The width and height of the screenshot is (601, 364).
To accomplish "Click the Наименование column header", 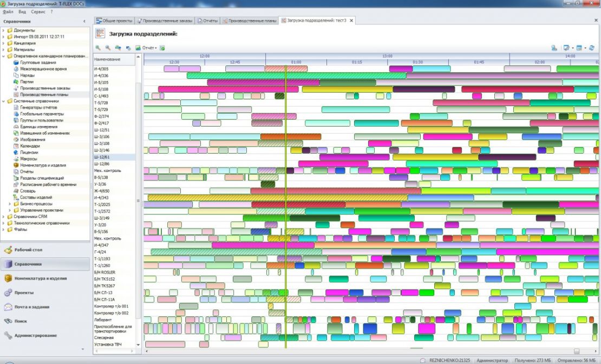I will tap(114, 59).
